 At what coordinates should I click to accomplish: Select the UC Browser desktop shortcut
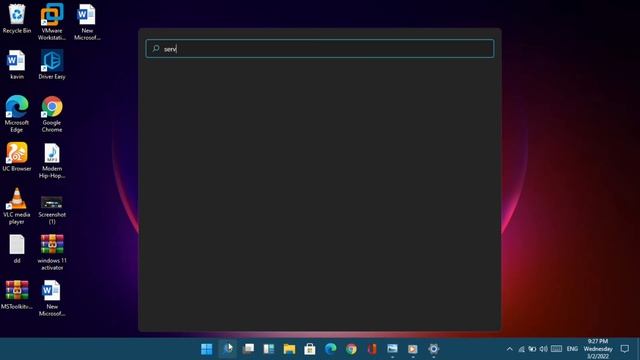pos(17,157)
